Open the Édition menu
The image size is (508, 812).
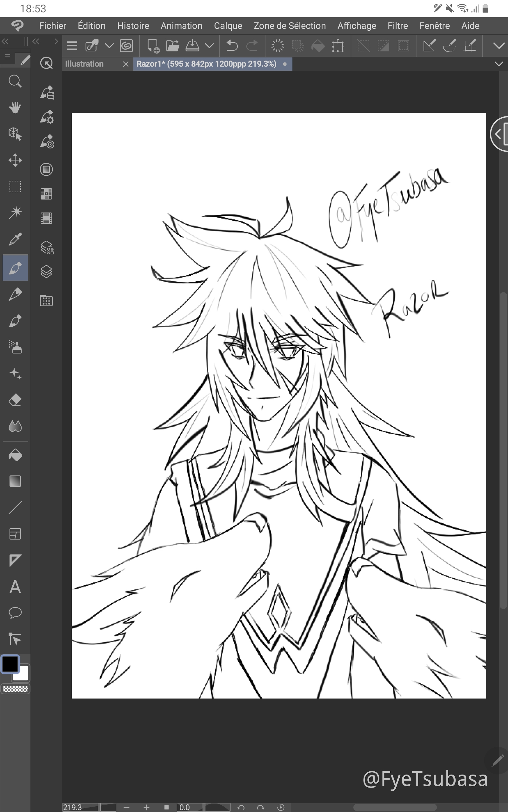(91, 25)
